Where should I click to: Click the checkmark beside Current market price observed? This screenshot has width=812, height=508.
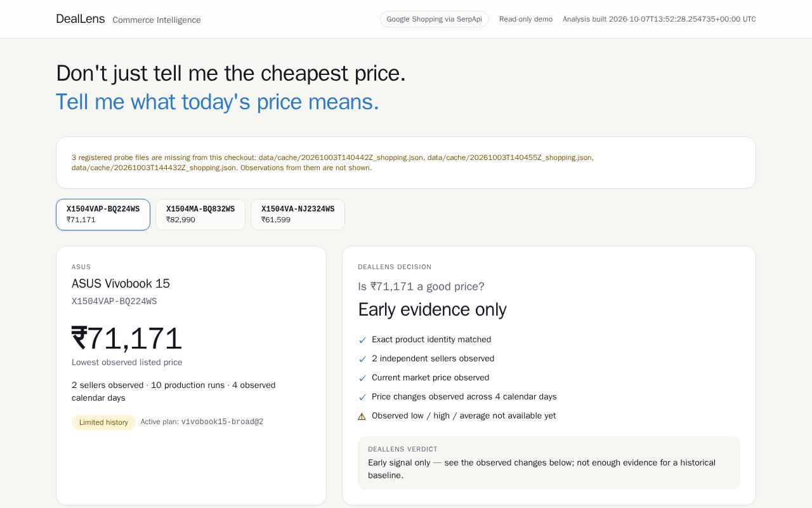click(x=362, y=378)
